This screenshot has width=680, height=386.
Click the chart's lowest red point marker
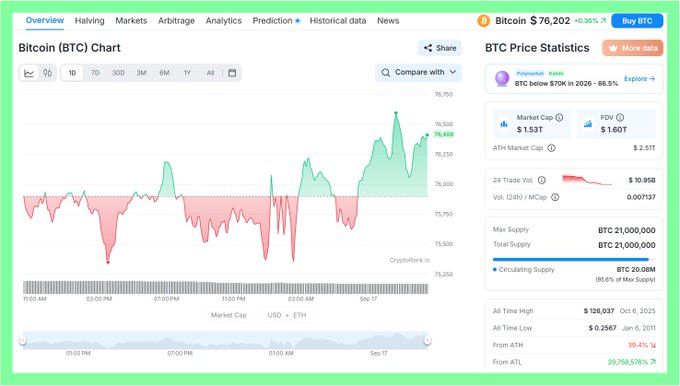pyautogui.click(x=108, y=262)
